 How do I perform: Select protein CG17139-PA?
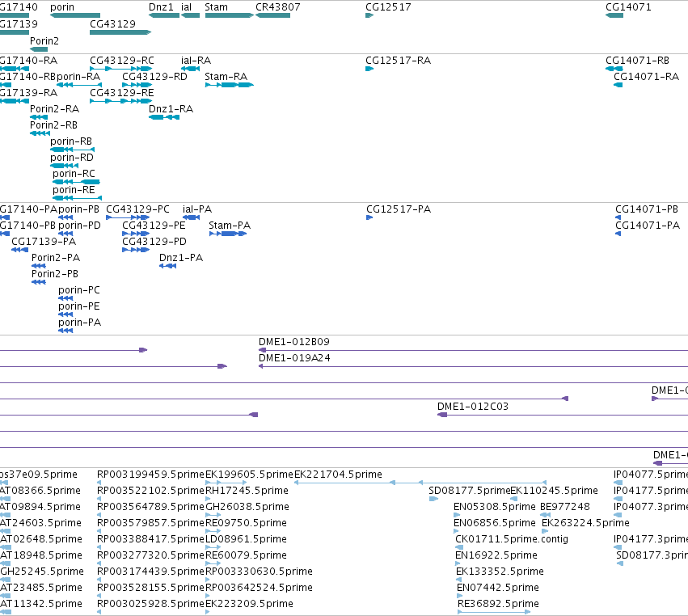[x=19, y=250]
